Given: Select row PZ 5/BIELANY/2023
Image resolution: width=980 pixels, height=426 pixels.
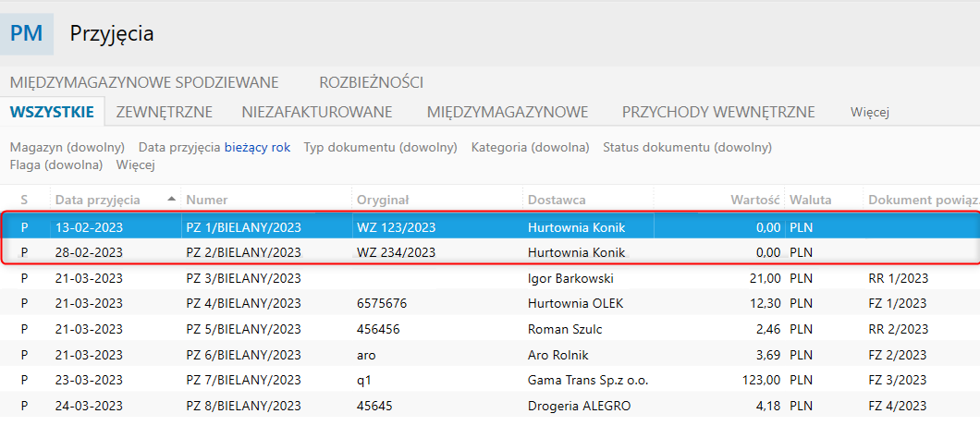Looking at the screenshot, I should [490, 329].
